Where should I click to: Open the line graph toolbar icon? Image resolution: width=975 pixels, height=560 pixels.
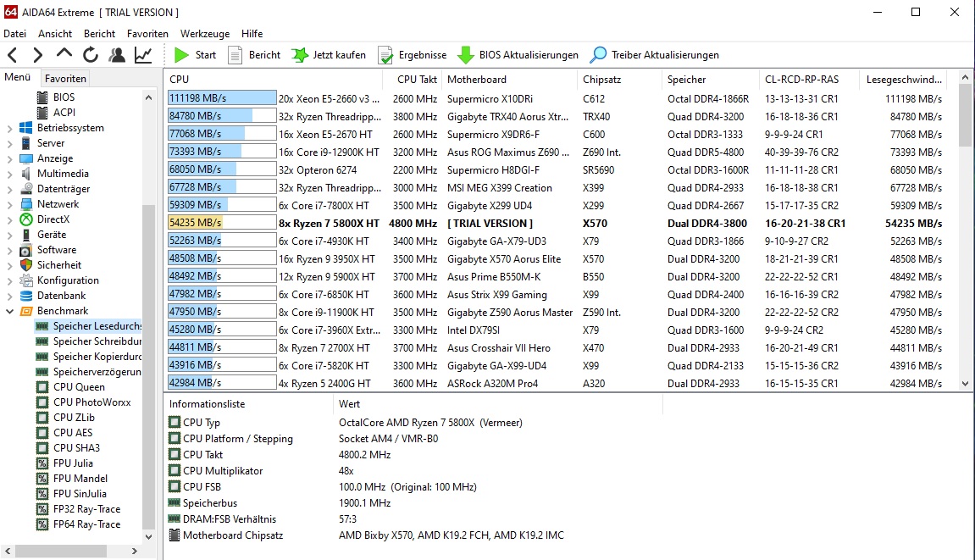coord(143,55)
